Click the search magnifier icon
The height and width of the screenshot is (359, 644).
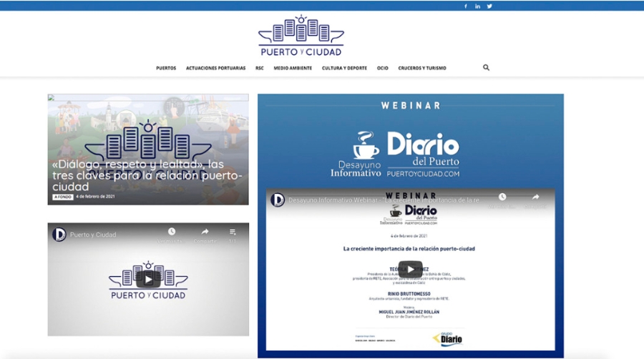tap(486, 68)
